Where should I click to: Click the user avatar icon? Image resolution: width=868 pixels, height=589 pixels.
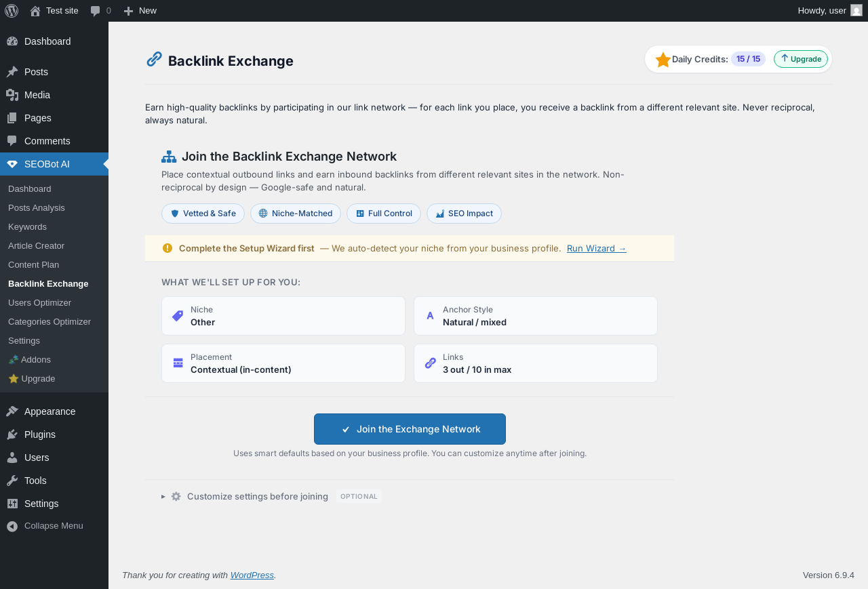856,11
